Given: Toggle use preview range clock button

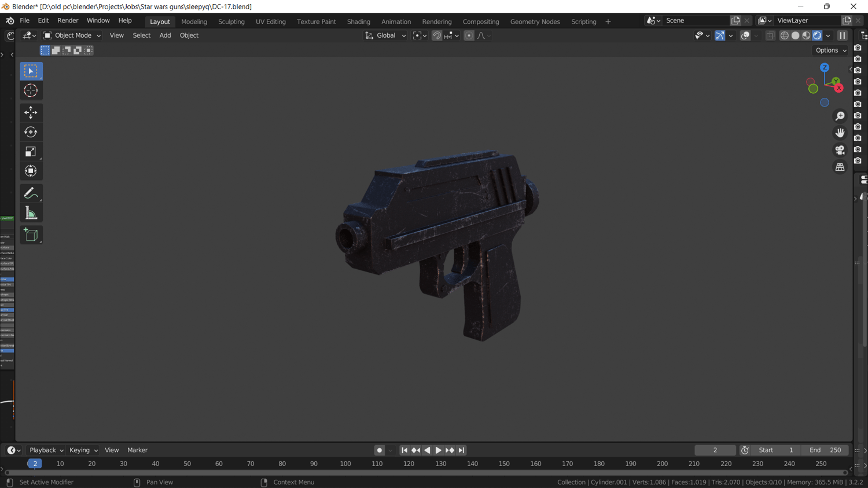Looking at the screenshot, I should (745, 450).
